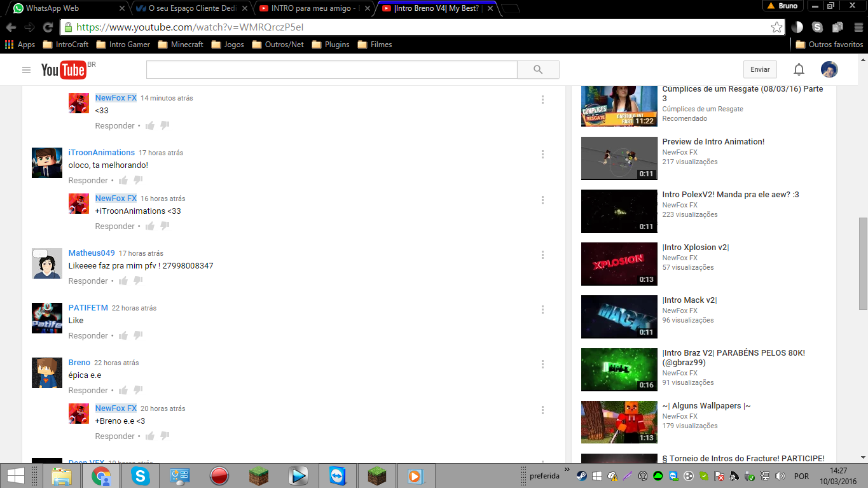
Task: Open the notifications bell
Action: point(799,69)
